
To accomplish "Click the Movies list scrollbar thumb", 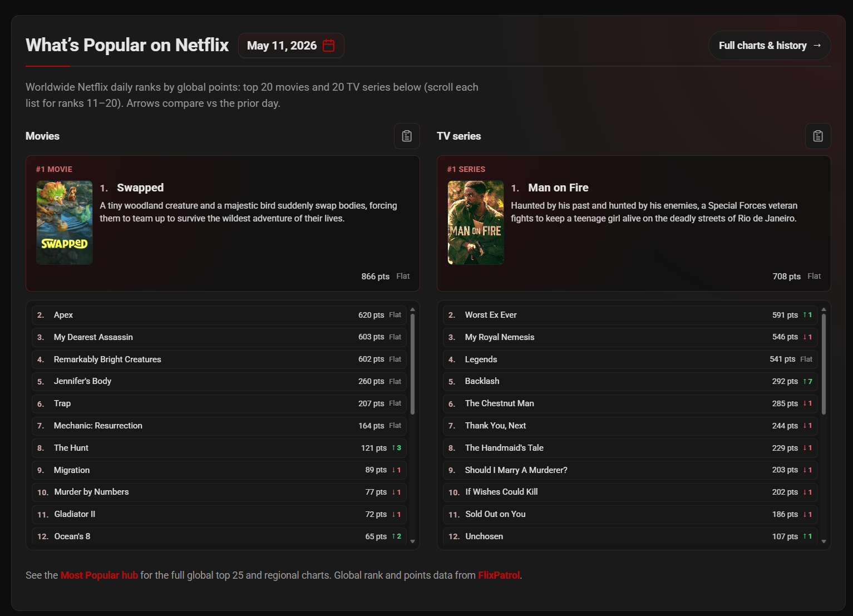I will tap(412, 364).
